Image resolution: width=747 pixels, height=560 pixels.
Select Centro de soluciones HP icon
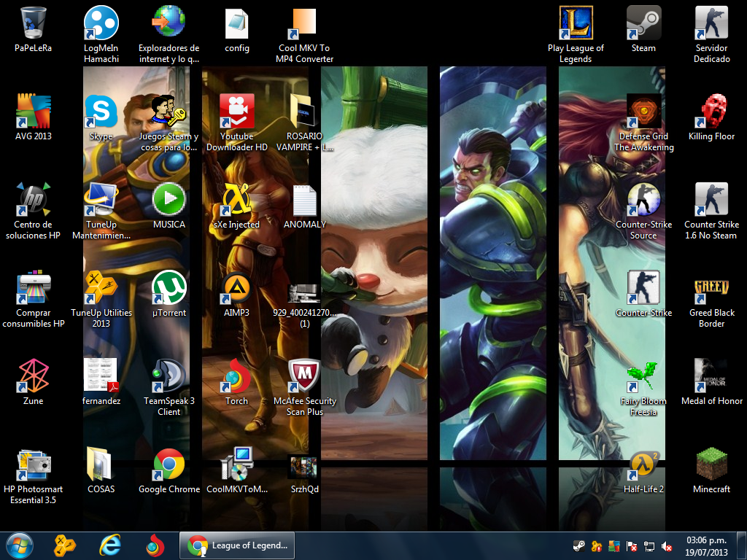(33, 199)
